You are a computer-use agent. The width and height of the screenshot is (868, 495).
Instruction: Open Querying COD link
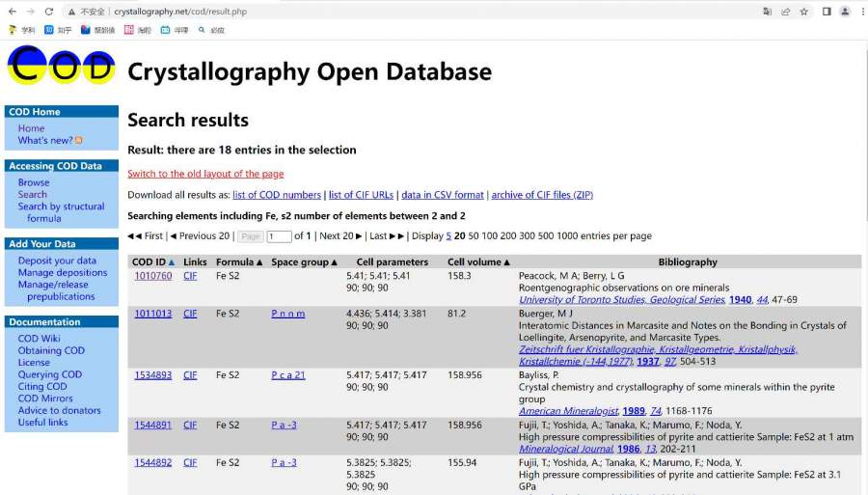tap(50, 374)
